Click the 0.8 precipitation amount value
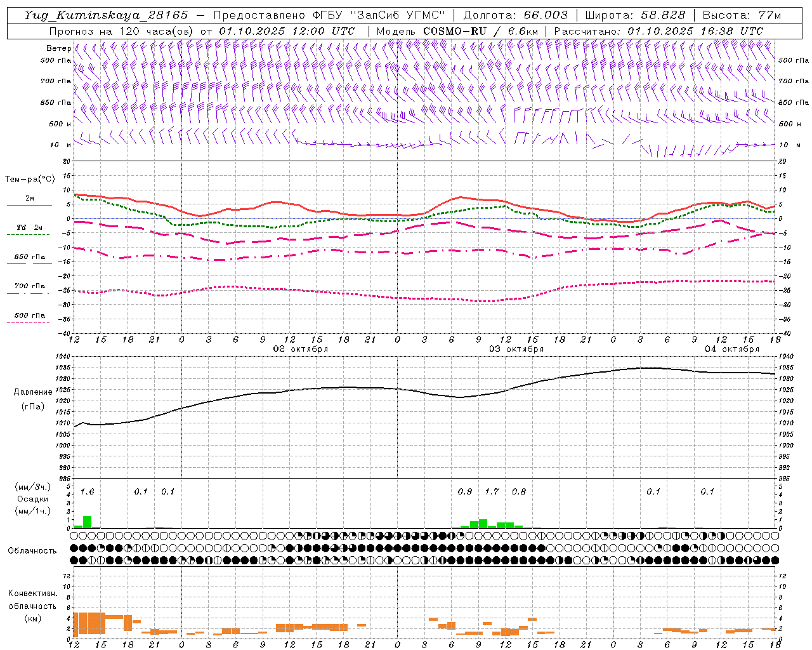Image resolution: width=812 pixels, height=650 pixels. click(x=519, y=492)
